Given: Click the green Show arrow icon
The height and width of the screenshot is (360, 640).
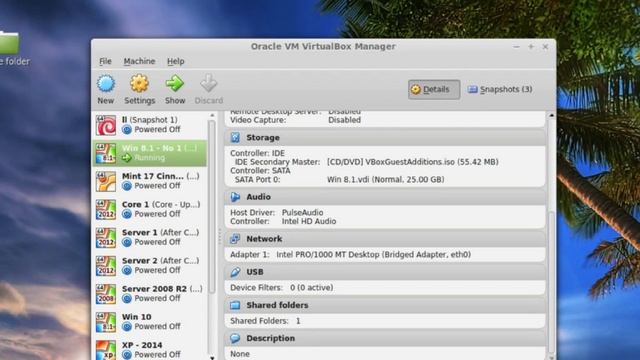Looking at the screenshot, I should tap(175, 84).
